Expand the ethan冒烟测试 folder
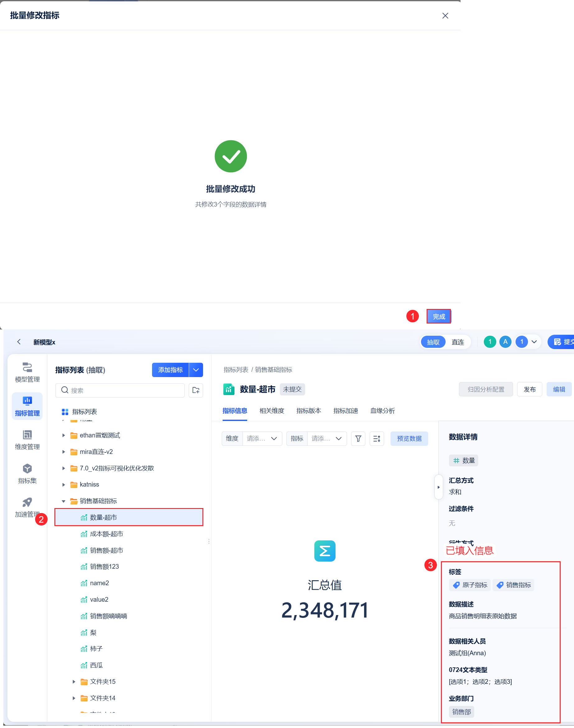 click(63, 435)
